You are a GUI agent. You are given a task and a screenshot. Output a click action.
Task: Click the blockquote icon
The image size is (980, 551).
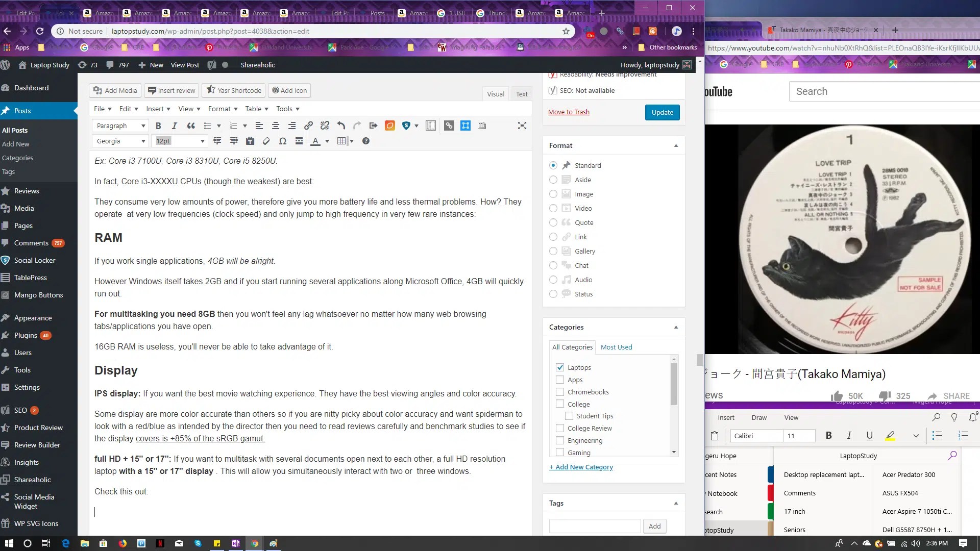click(x=191, y=126)
